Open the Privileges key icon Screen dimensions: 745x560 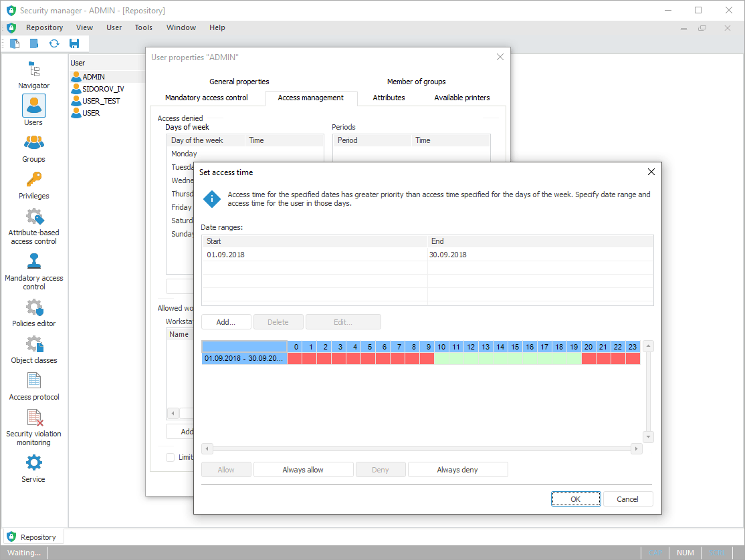(33, 180)
